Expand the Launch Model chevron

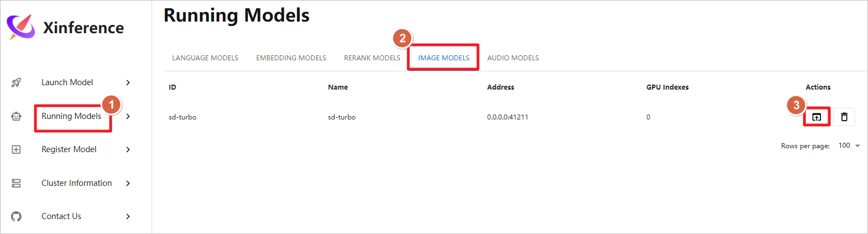pyautogui.click(x=128, y=82)
